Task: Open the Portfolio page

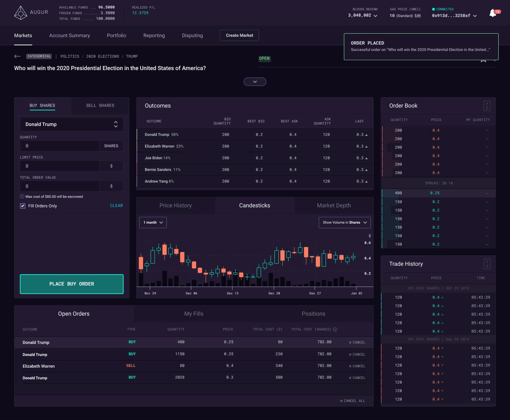Action: 117,35
